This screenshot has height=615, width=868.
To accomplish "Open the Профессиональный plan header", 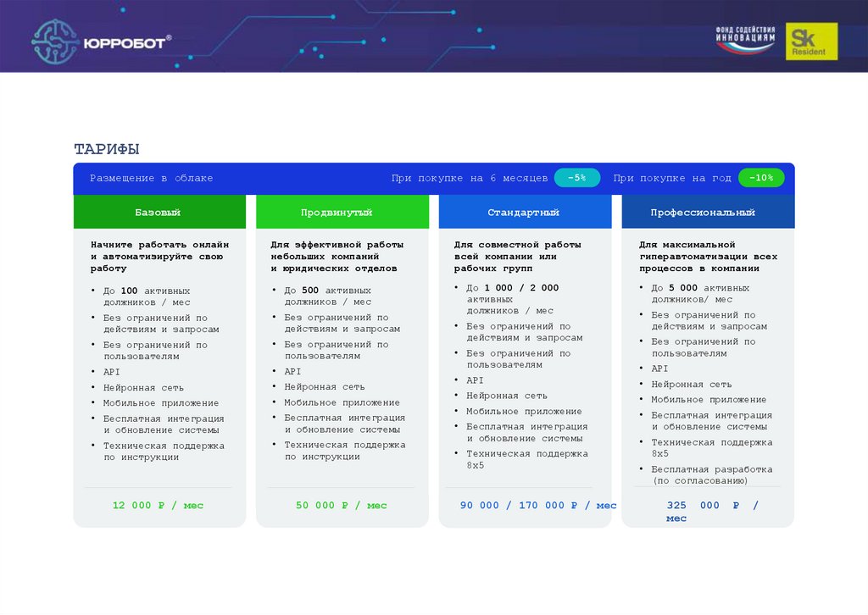I will pyautogui.click(x=708, y=212).
